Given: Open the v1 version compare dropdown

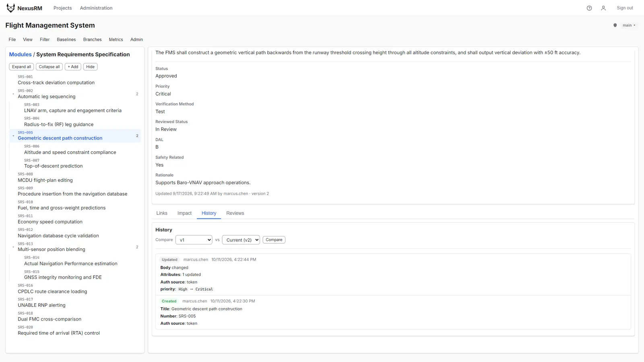Looking at the screenshot, I should point(194,240).
